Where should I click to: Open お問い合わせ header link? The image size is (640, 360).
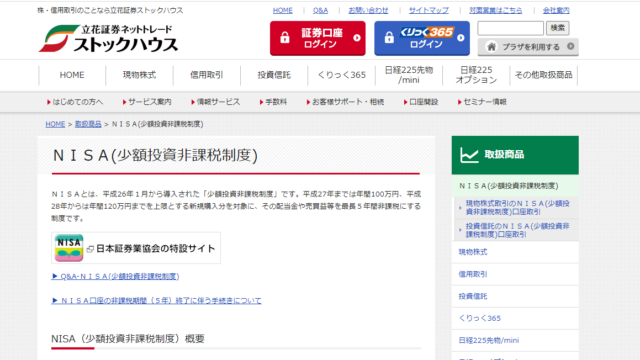pyautogui.click(x=368, y=10)
